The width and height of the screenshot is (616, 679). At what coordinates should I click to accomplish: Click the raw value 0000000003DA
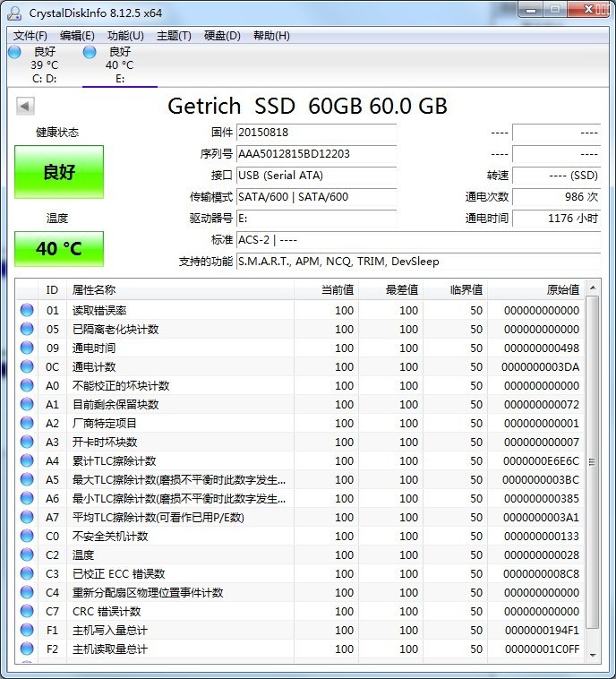pos(540,366)
